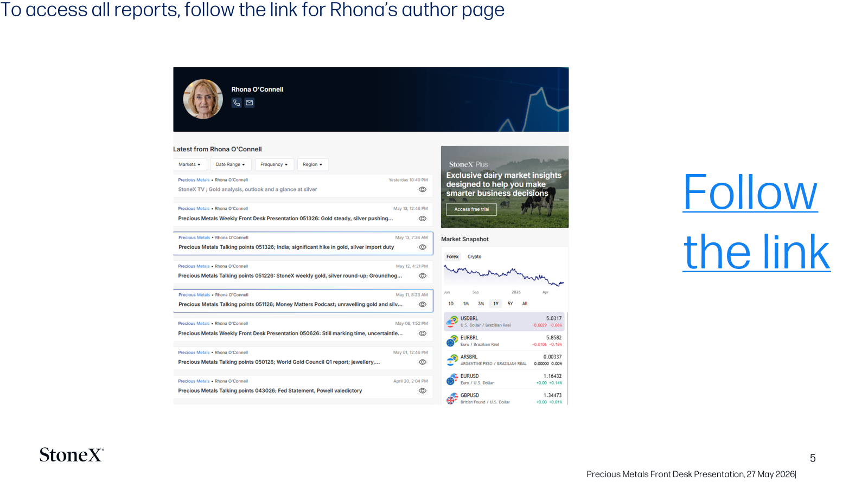Image resolution: width=868 pixels, height=488 pixels.
Task: Click the GBPUSD currency flag icon
Action: [452, 399]
